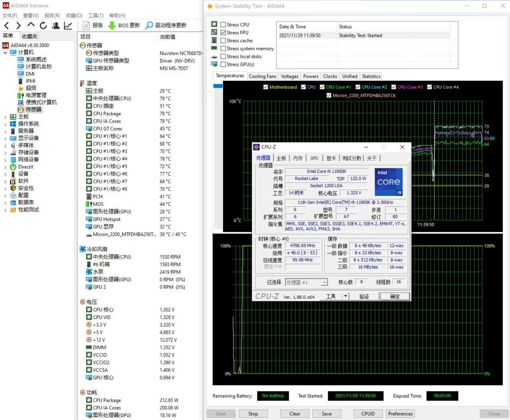Click the Stress local disks drive icon
This screenshot has width=510, height=420.
pos(214,56)
